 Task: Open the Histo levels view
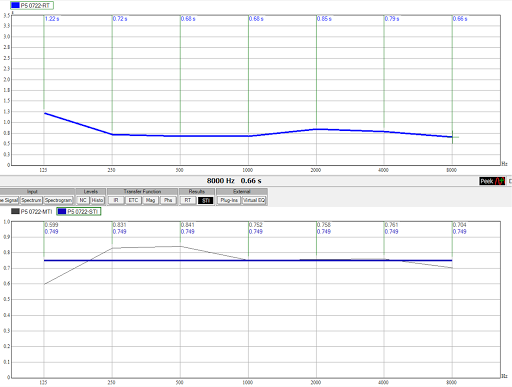point(97,200)
